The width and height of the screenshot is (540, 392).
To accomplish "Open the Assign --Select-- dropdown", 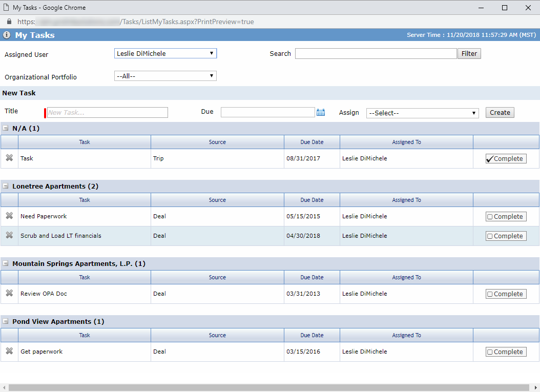I will pyautogui.click(x=423, y=113).
